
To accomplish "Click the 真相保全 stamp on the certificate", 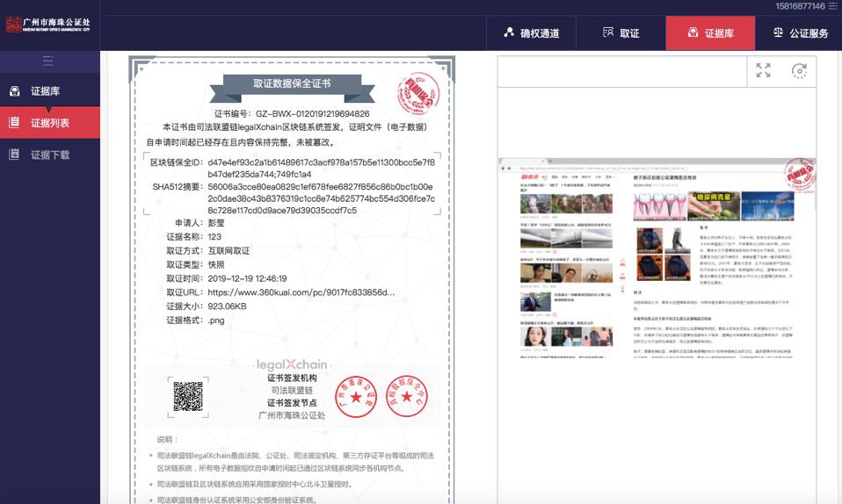I will tap(418, 93).
